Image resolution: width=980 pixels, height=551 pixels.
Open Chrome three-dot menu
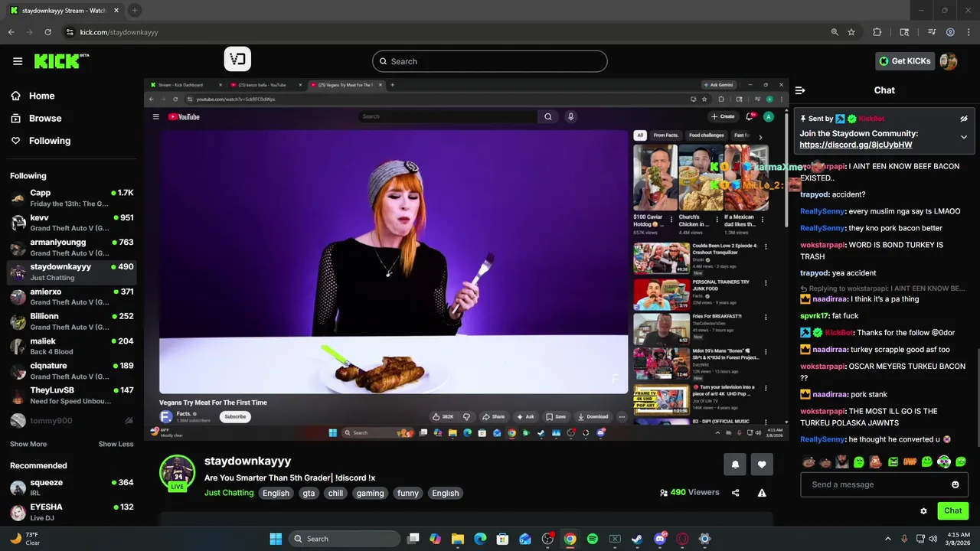(x=968, y=32)
